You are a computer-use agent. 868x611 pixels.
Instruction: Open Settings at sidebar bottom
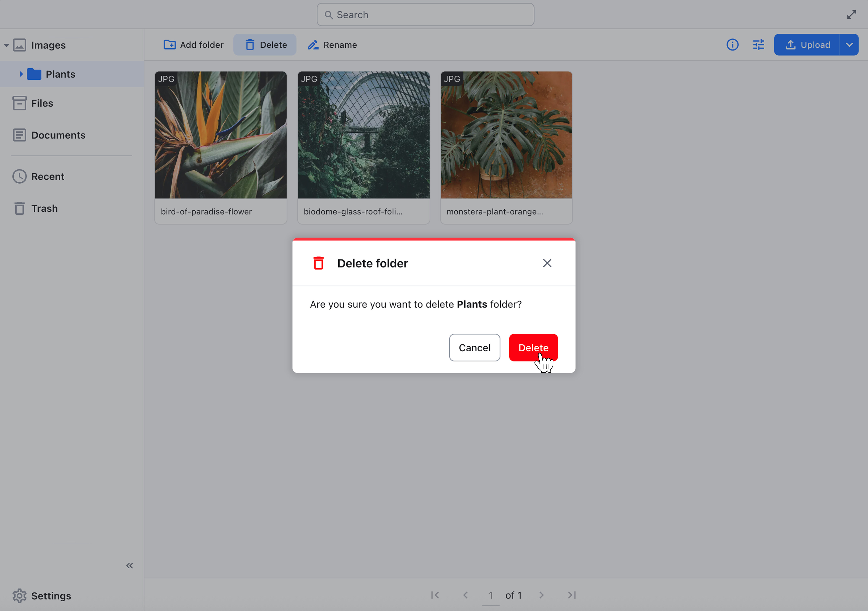(51, 596)
